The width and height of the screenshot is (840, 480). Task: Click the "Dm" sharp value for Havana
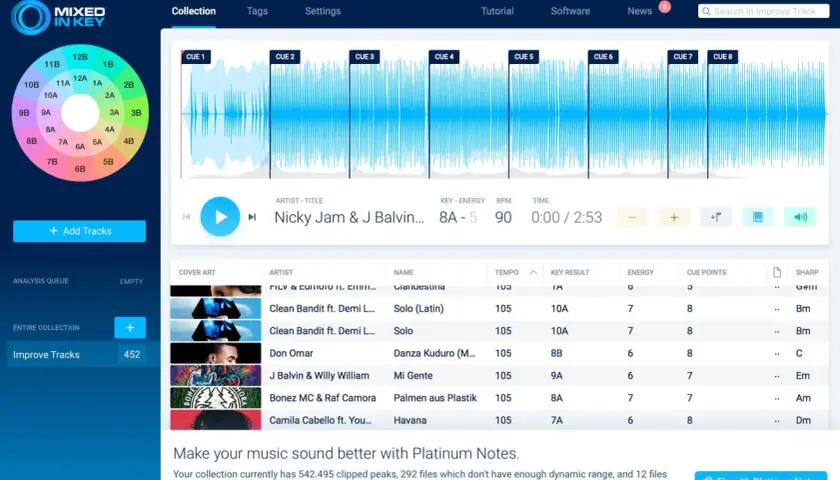[x=803, y=420]
